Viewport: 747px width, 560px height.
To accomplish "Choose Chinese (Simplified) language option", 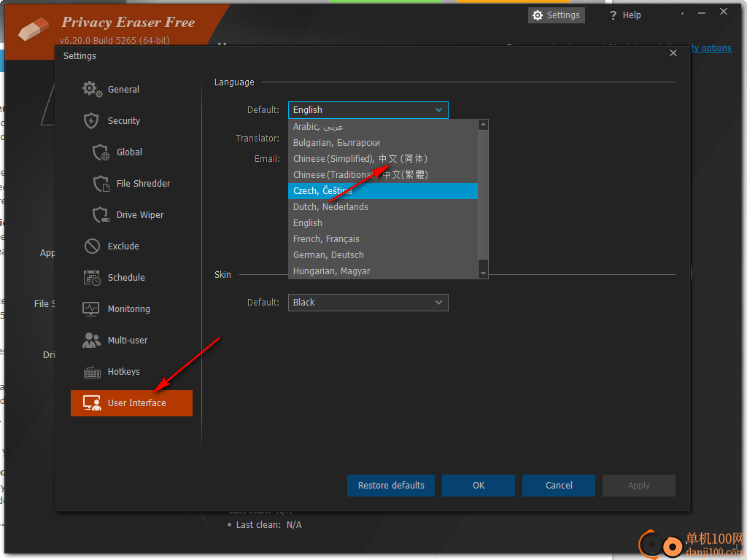I will (383, 158).
